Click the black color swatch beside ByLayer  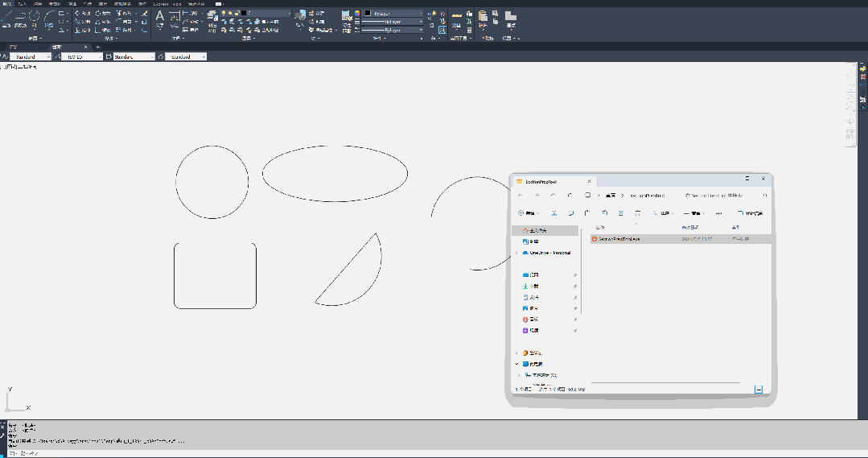(367, 14)
